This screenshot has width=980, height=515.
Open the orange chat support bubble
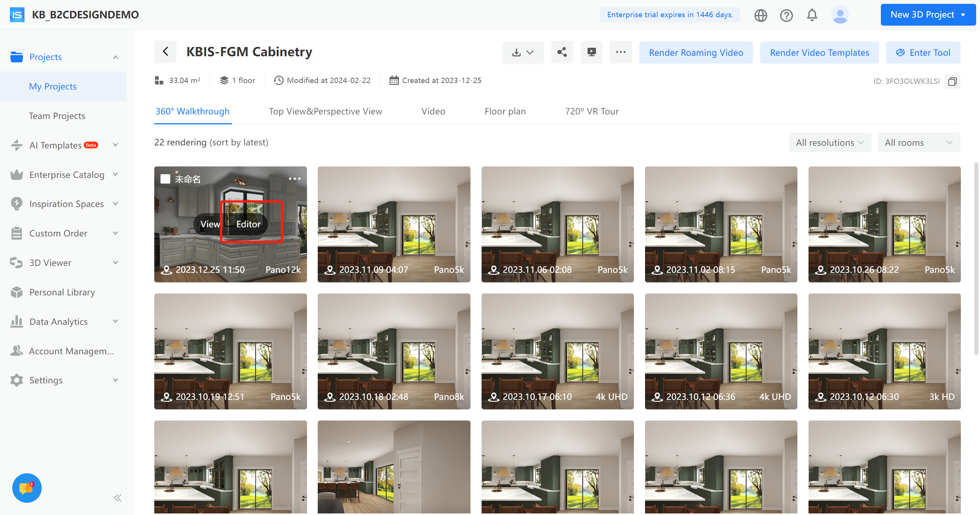(27, 488)
